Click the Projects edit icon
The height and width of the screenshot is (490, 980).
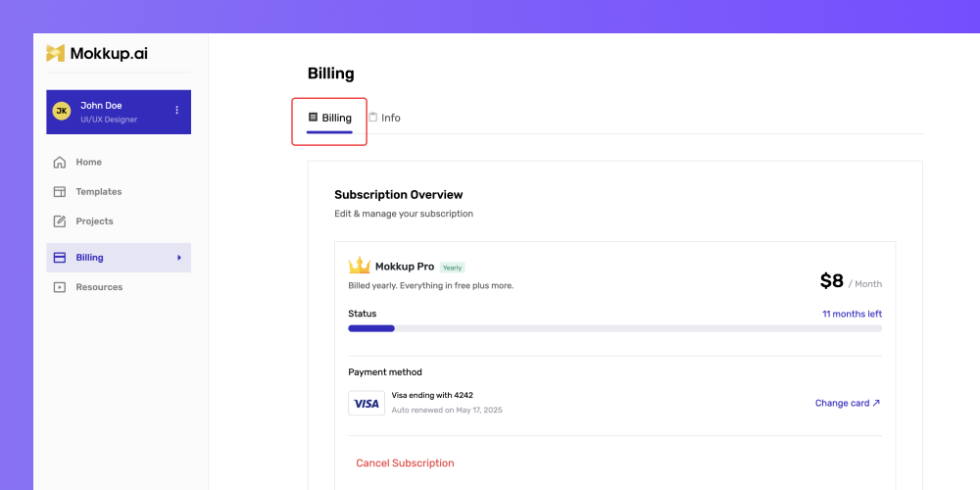60,221
